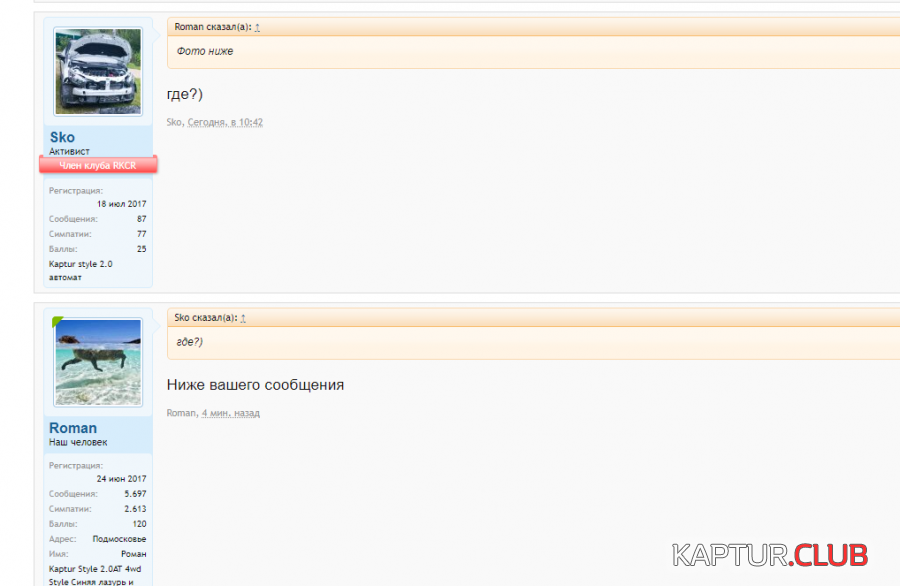Open Roman's points value of 120
This screenshot has width=900, height=586.
[139, 524]
